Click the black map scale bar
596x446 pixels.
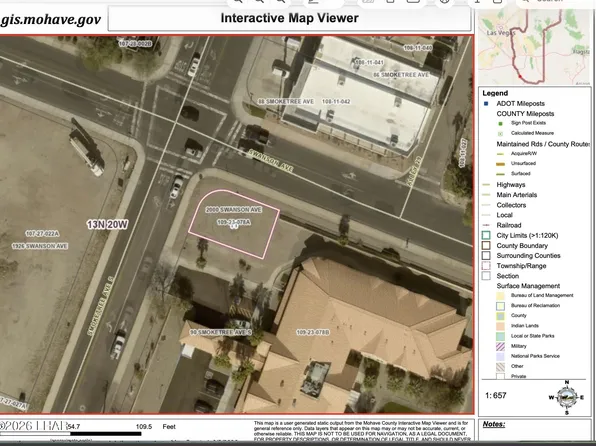click(x=106, y=433)
